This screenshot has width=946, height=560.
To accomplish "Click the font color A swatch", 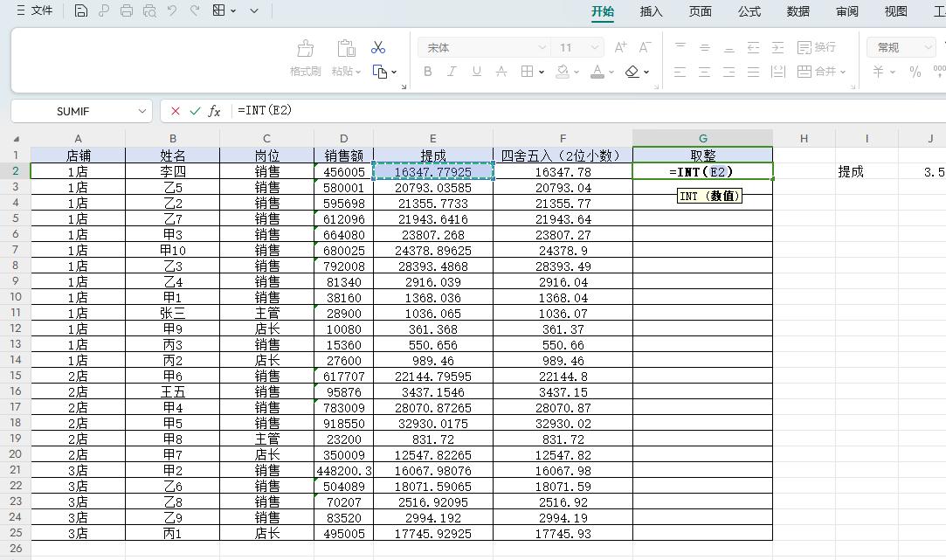I will 597,72.
